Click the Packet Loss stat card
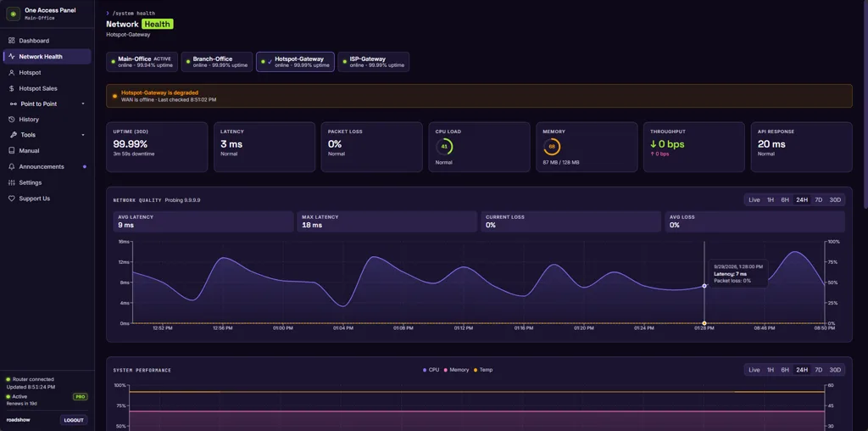The width and height of the screenshot is (868, 431). [372, 147]
